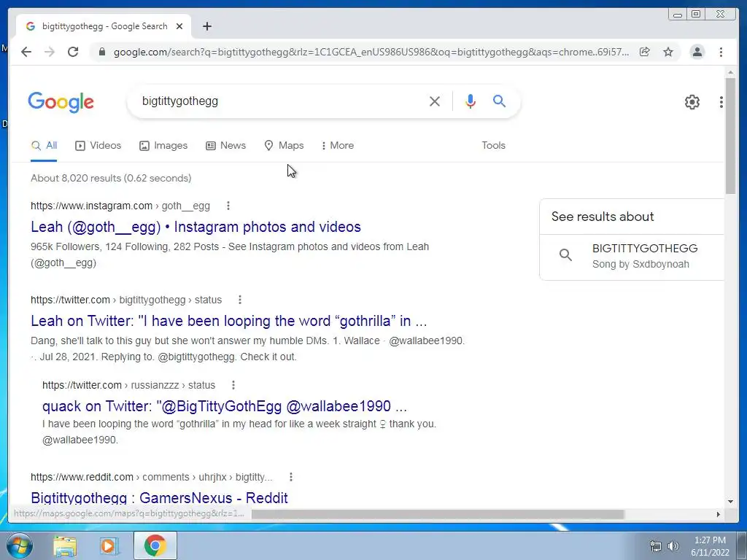Click the share page icon in the address bar
The image size is (747, 560).
pos(645,52)
